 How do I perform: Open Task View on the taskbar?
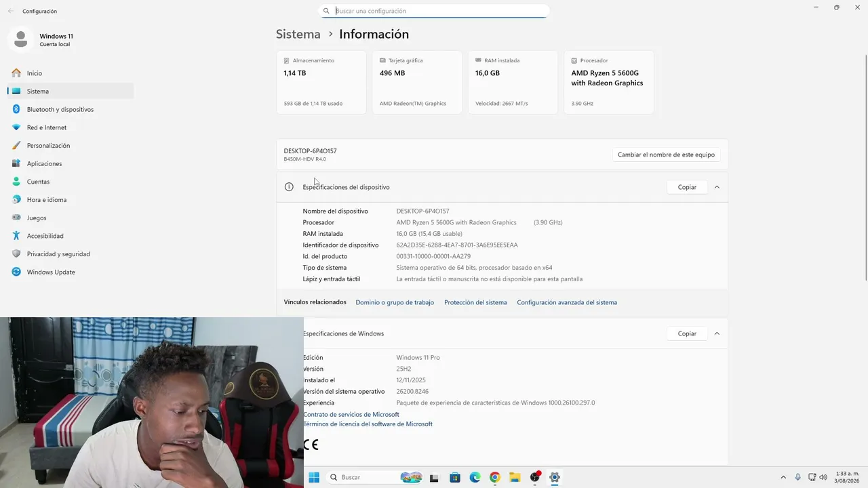pos(434,477)
